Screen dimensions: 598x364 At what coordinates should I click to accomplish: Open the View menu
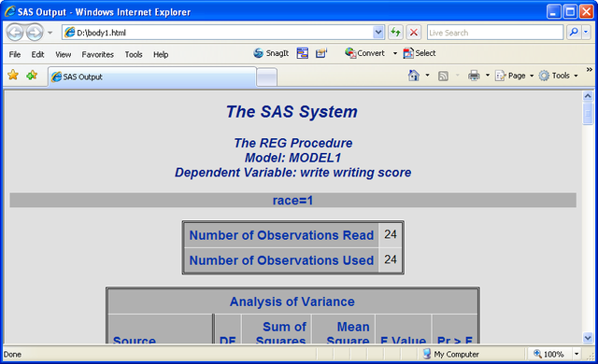coord(63,54)
